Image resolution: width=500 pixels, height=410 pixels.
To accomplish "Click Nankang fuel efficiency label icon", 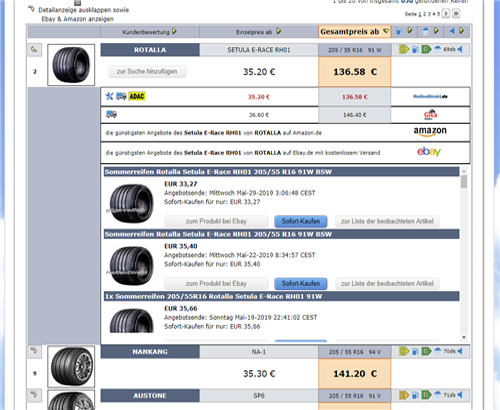I will tap(404, 351).
